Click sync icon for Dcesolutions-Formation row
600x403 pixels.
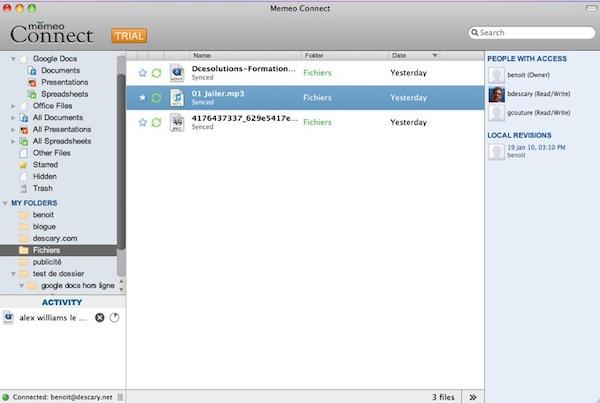click(x=156, y=73)
